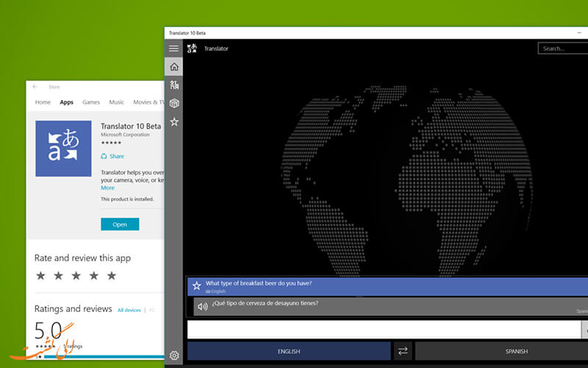Minimize the Translator 10 Beta window

(x=580, y=33)
